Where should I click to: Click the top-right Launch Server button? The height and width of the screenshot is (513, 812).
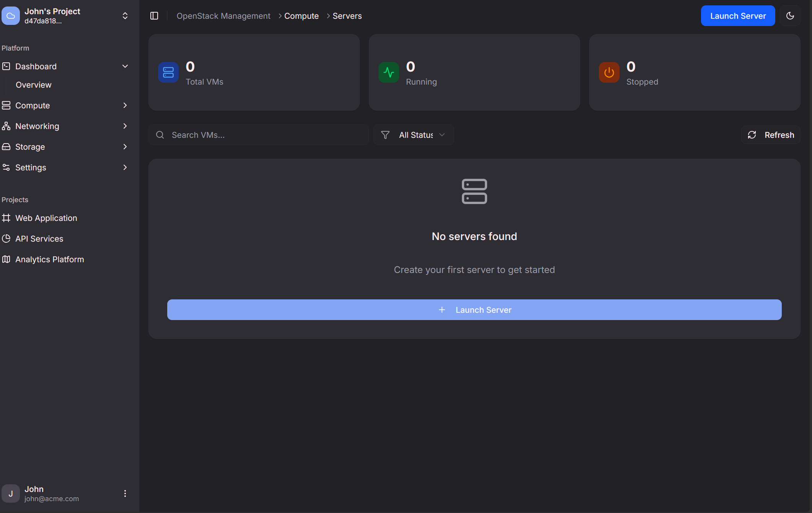tap(737, 16)
